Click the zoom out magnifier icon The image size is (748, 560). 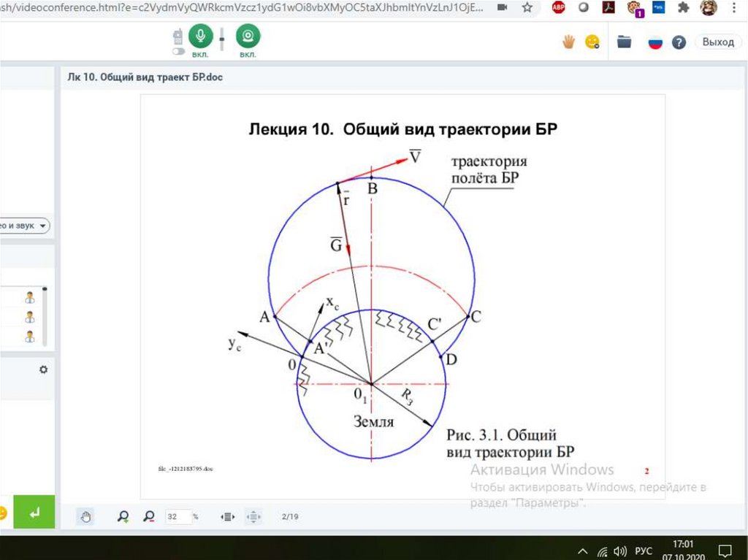(x=149, y=517)
